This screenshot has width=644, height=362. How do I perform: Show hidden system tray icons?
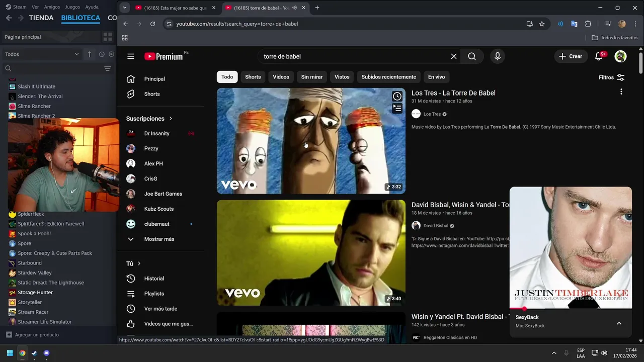554,353
